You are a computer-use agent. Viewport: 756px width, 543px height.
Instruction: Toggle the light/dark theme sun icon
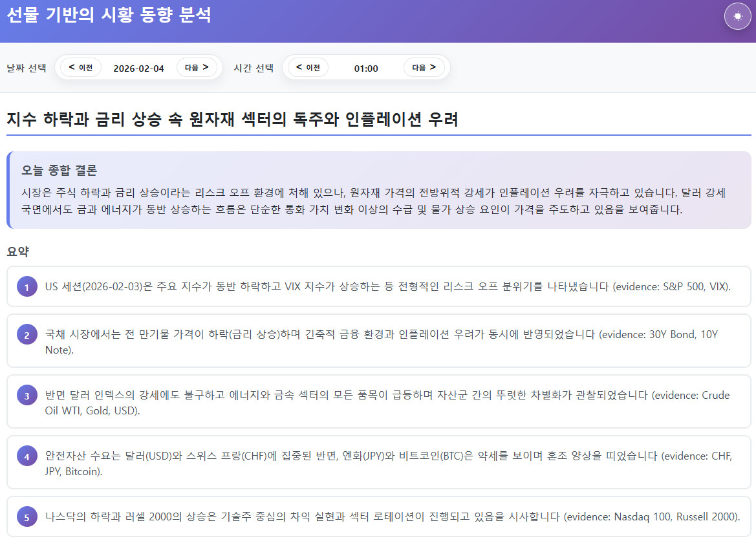pyautogui.click(x=737, y=16)
